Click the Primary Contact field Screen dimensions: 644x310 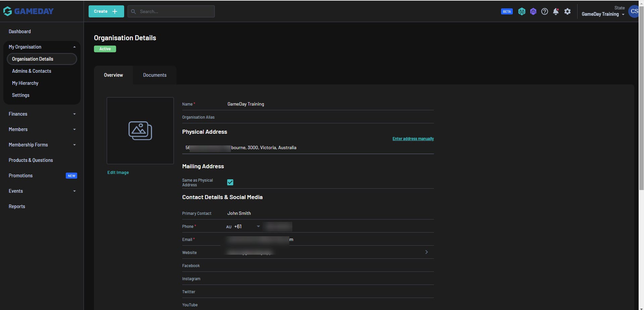pyautogui.click(x=308, y=213)
